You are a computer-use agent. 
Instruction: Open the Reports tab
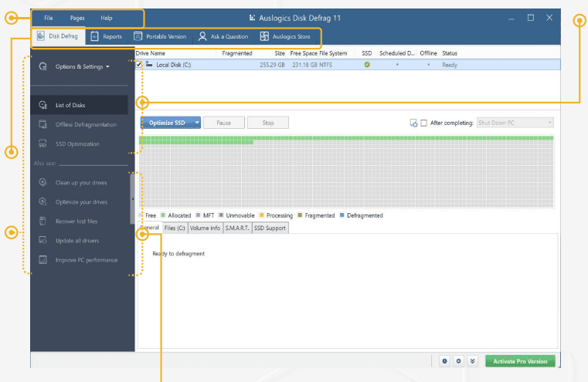tap(107, 36)
